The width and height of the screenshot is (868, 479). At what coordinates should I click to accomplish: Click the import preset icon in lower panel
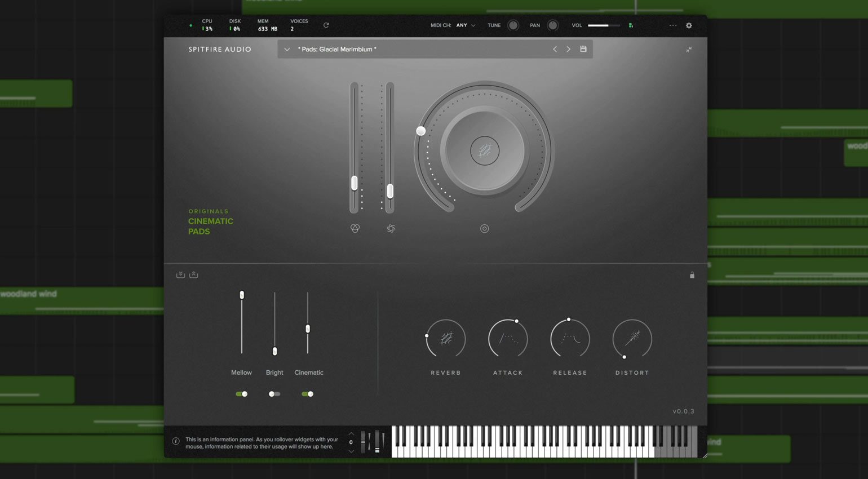pos(180,274)
